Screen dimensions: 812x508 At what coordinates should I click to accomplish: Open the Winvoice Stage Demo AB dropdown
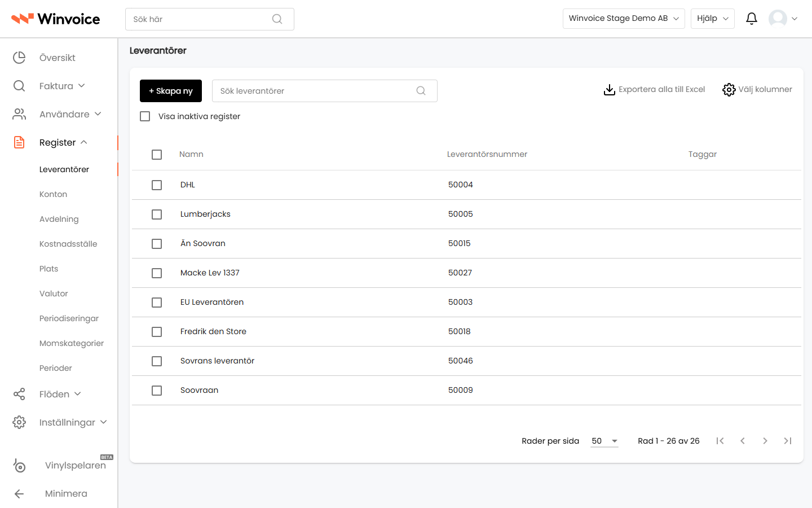pyautogui.click(x=624, y=19)
